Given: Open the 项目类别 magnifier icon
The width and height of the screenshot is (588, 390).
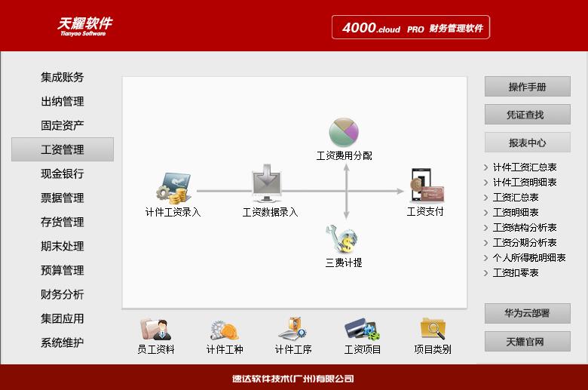Looking at the screenshot, I should [x=433, y=330].
